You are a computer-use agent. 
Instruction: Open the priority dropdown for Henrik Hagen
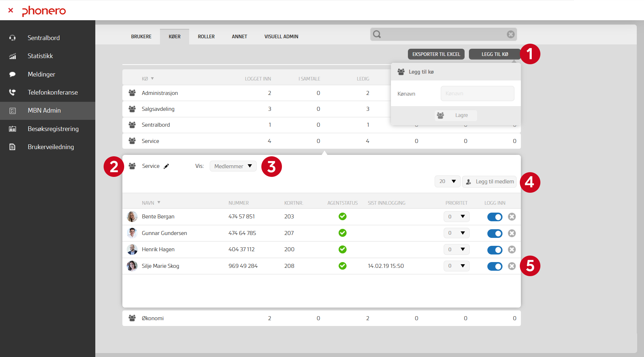(x=457, y=249)
